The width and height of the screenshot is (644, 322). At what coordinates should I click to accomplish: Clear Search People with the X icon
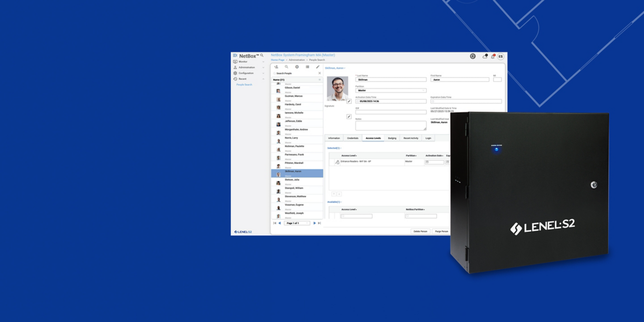point(320,73)
